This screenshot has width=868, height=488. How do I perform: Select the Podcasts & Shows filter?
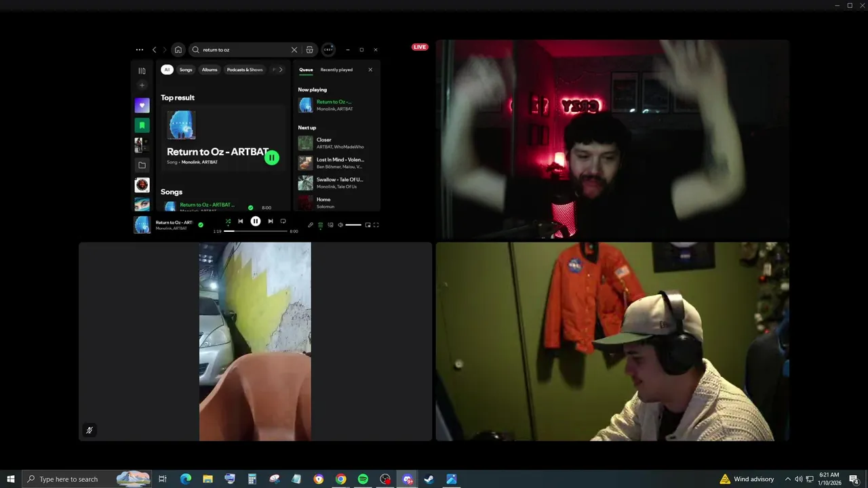pos(245,70)
